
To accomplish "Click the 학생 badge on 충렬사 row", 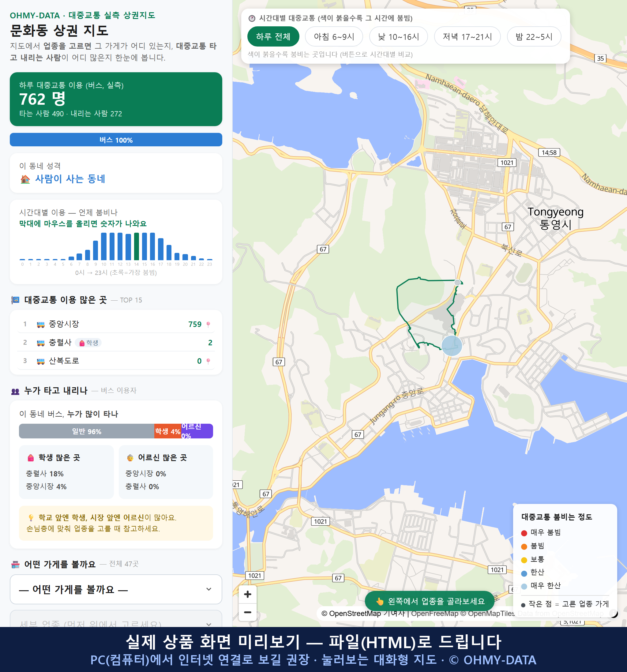I will pyautogui.click(x=88, y=343).
